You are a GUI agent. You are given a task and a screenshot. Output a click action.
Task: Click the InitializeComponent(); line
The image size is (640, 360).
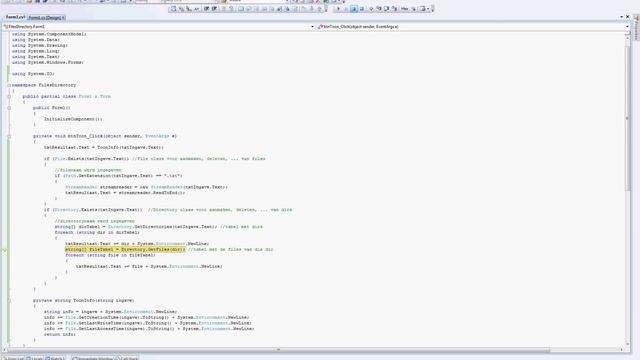(73, 119)
